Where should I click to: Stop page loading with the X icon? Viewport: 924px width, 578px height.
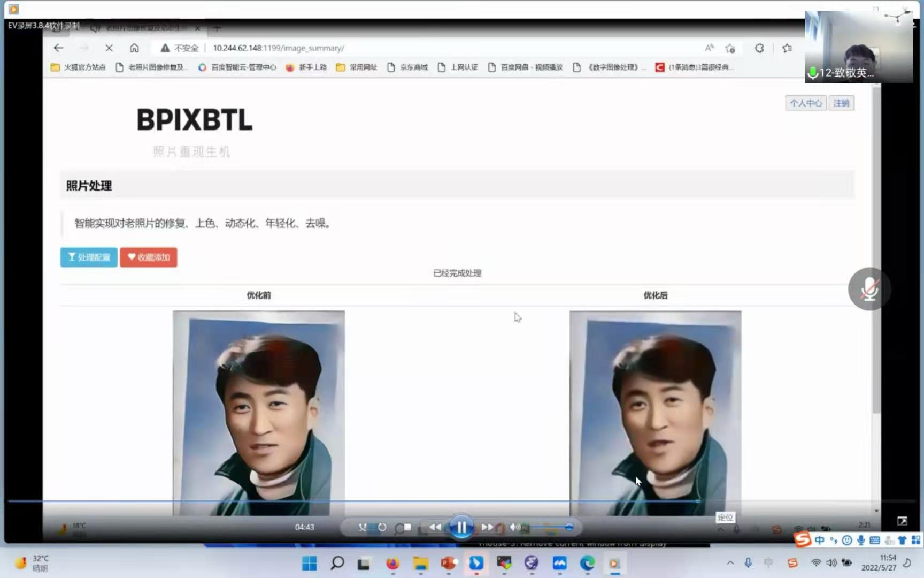point(109,48)
